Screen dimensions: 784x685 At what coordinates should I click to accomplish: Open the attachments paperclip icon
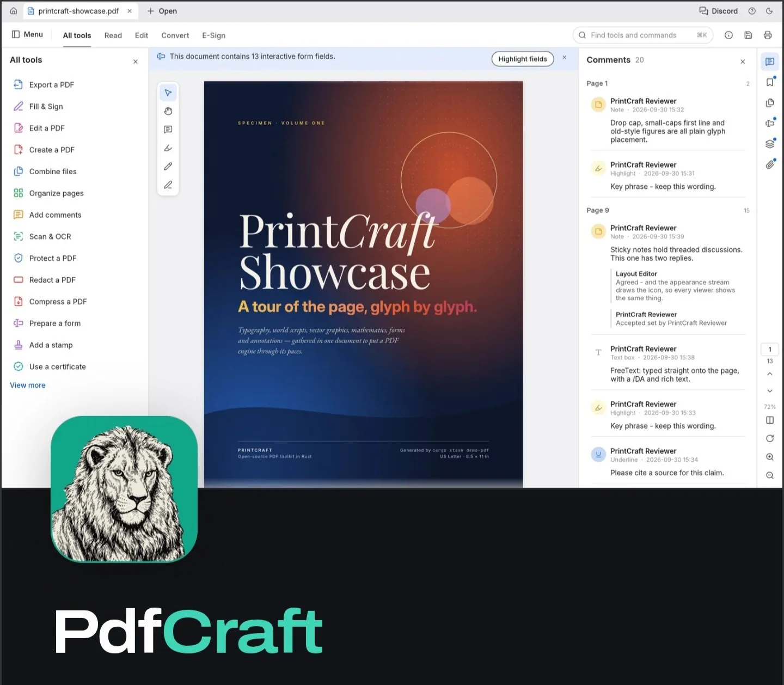(770, 164)
